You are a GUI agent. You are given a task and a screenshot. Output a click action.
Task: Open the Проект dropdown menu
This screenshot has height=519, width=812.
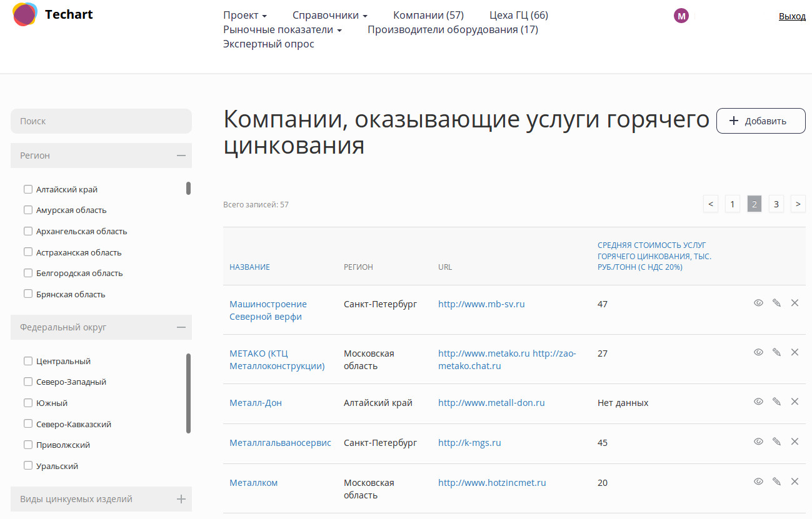245,15
